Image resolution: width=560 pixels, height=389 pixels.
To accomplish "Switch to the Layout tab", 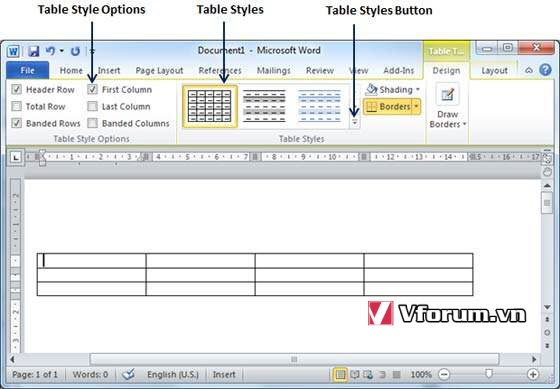I will click(x=494, y=71).
